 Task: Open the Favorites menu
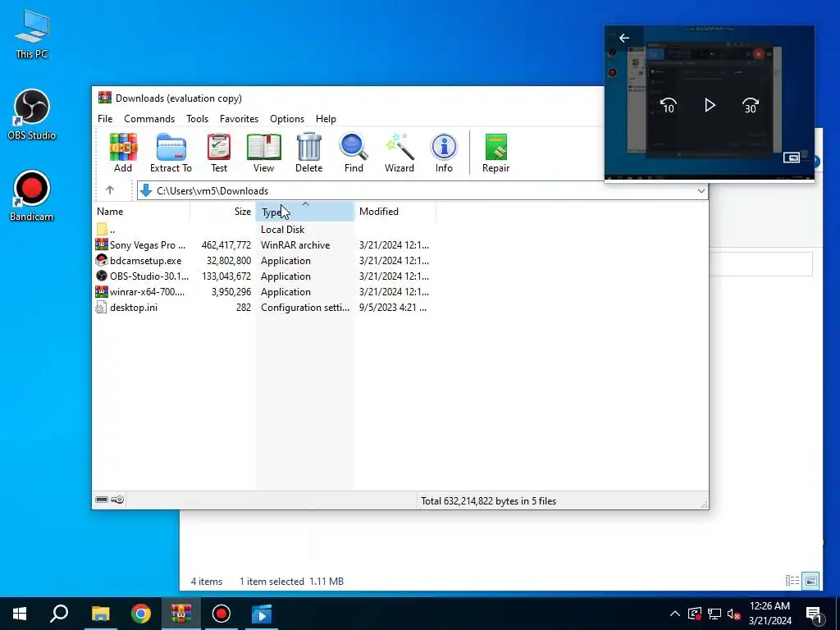[239, 118]
